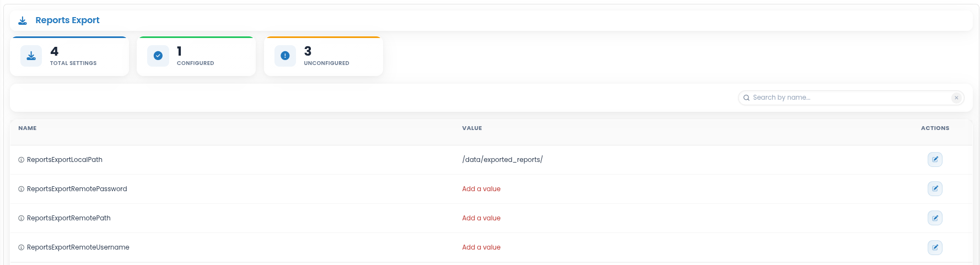
Task: Click the ACTIONS column header
Action: (935, 128)
